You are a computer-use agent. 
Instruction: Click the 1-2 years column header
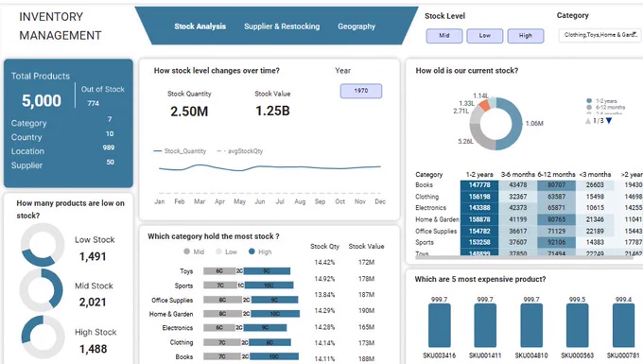pyautogui.click(x=479, y=175)
